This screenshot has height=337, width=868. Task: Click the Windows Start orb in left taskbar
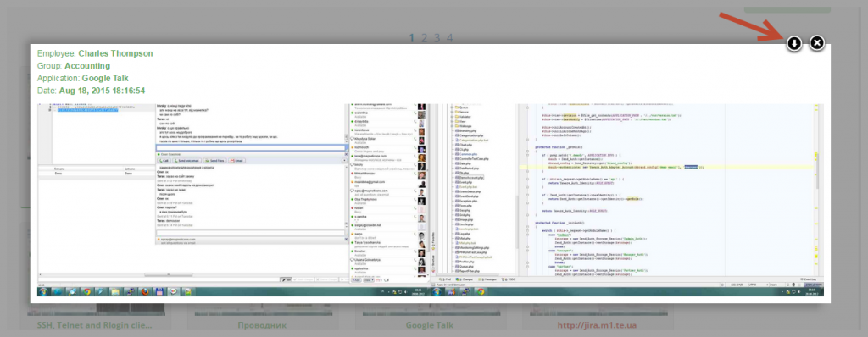(x=44, y=291)
